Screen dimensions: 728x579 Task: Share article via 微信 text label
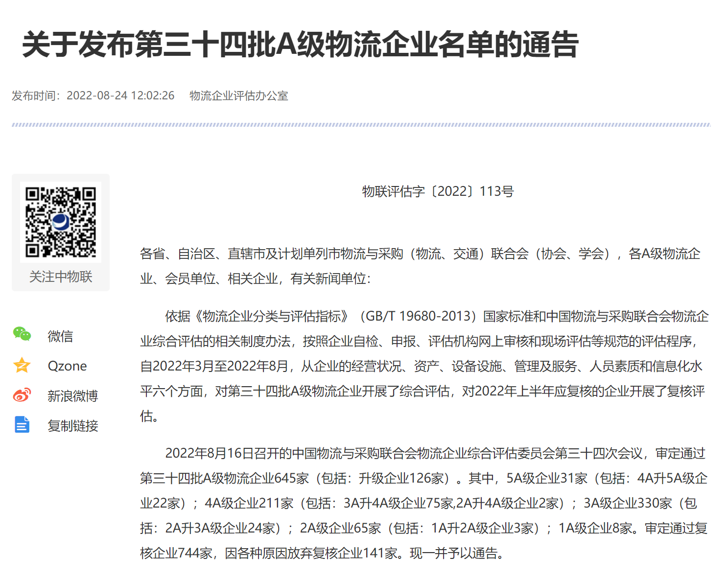pyautogui.click(x=60, y=336)
